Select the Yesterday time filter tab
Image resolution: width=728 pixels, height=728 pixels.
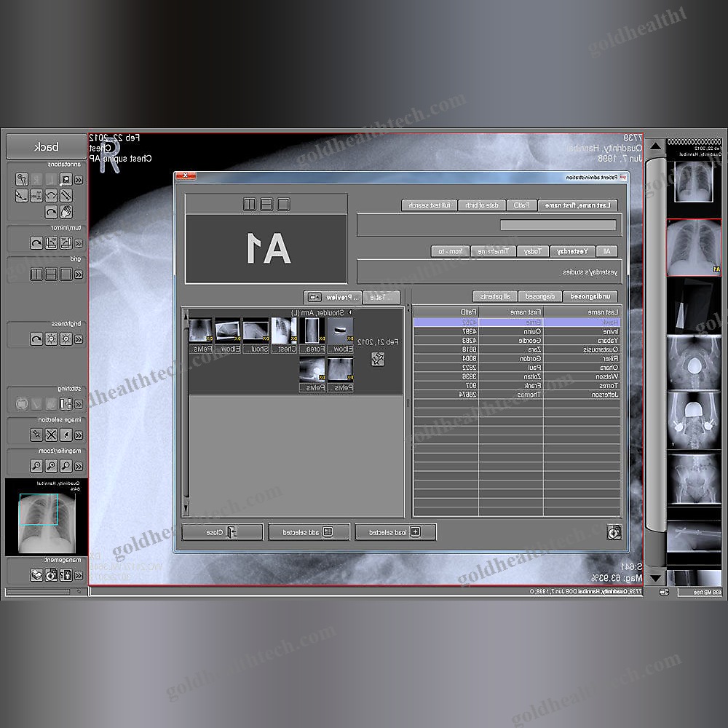572,251
